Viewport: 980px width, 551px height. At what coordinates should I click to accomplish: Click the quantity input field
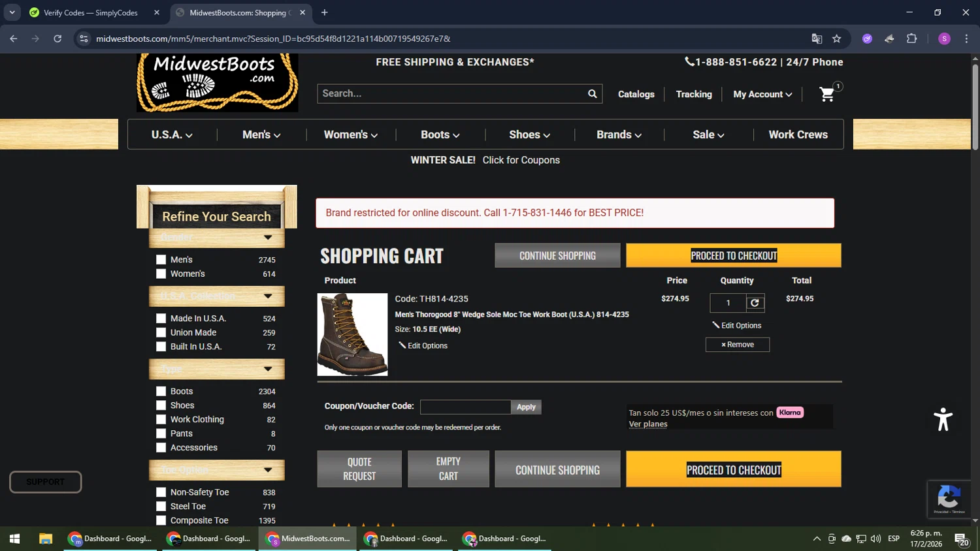pyautogui.click(x=728, y=303)
